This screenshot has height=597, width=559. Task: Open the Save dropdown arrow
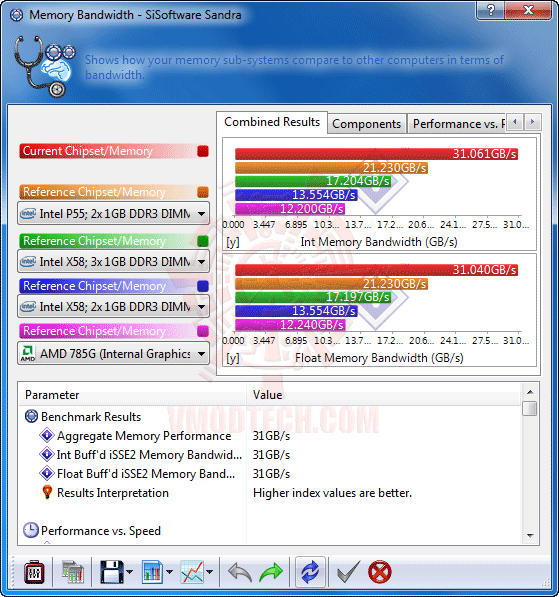pos(130,572)
